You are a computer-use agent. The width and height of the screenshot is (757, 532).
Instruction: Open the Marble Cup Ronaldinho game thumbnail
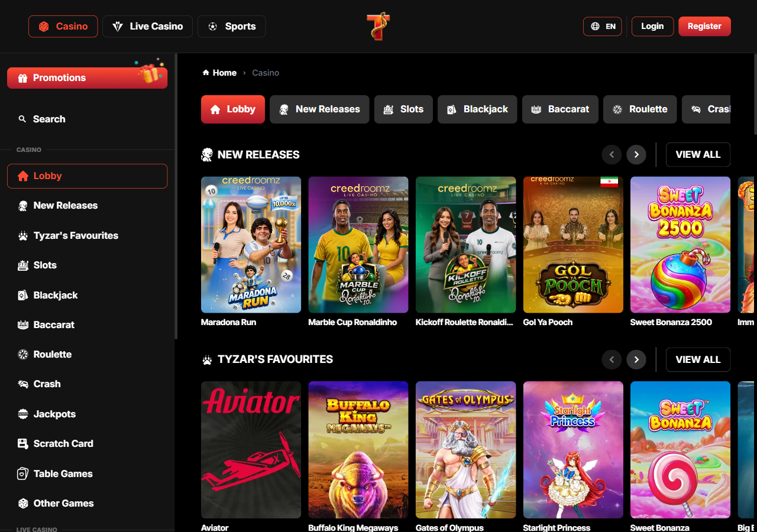point(358,245)
